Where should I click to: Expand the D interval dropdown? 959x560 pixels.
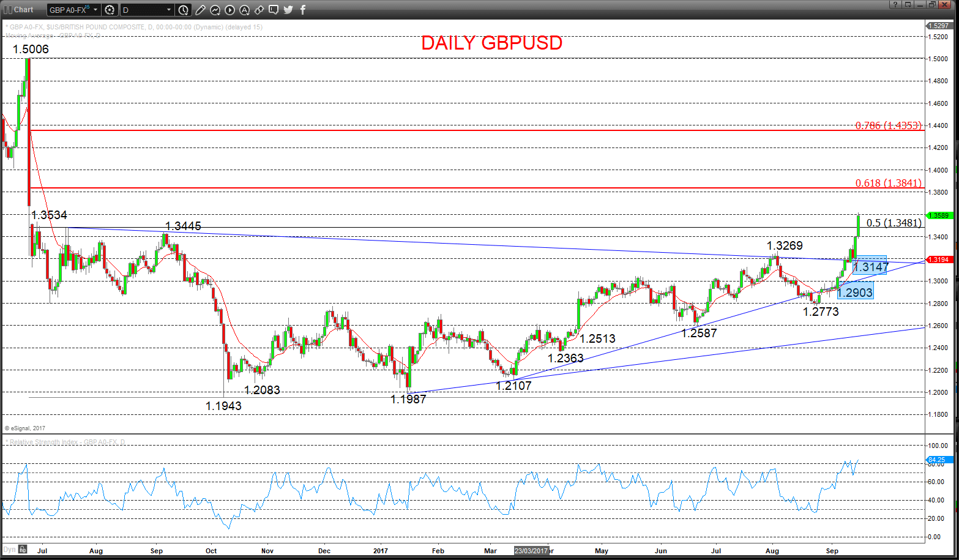coord(169,10)
